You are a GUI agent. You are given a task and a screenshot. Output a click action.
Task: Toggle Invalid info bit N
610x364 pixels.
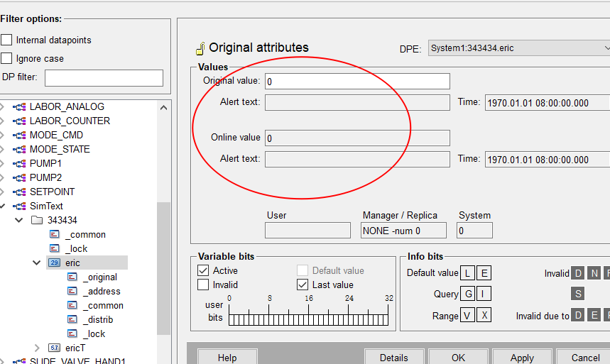(594, 273)
